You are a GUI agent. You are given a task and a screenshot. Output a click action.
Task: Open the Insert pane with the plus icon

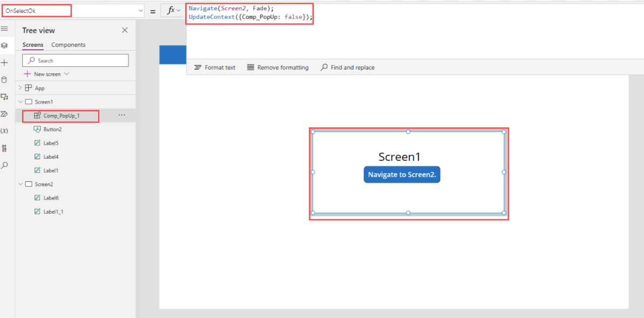[x=5, y=63]
